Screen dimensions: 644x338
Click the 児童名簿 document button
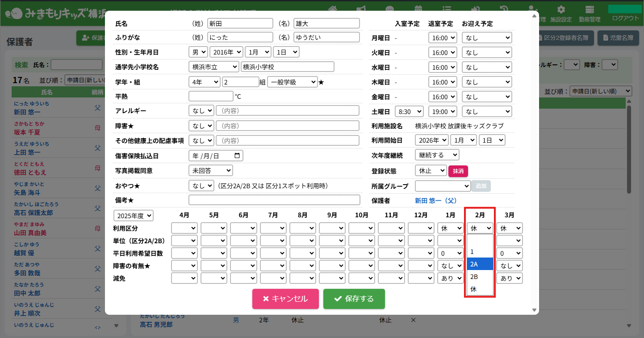[618, 38]
